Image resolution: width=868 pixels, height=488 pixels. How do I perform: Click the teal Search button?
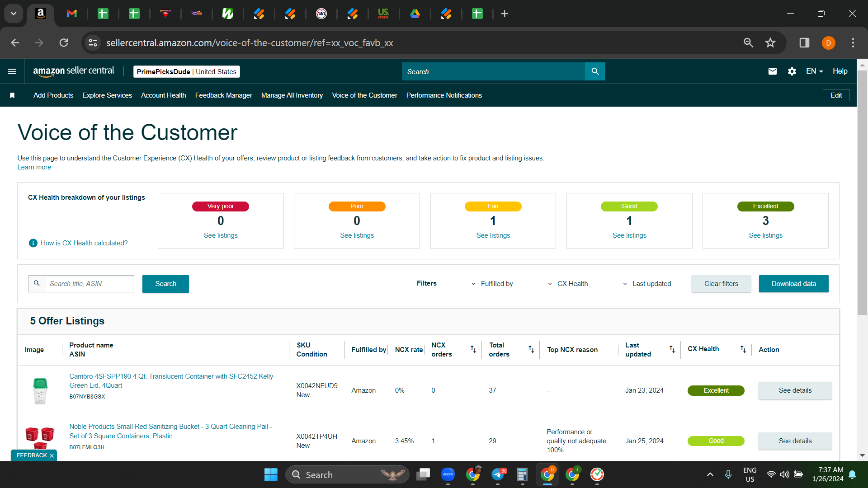(x=165, y=284)
